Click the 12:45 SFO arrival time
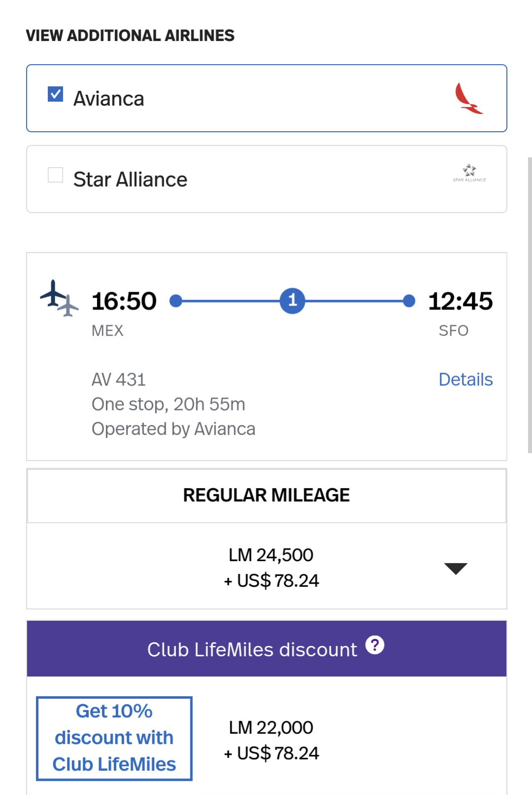 pos(460,301)
